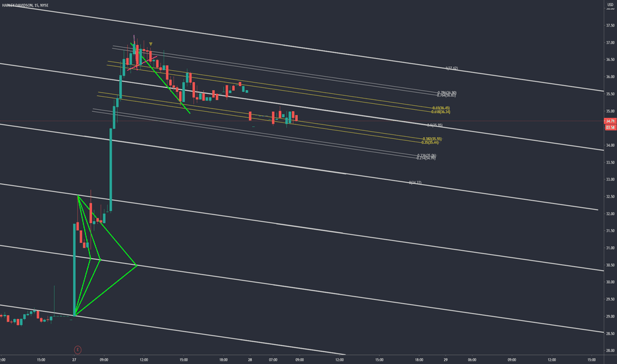
Task: Click the 1 level Fibonacci label
Action: coord(451,68)
